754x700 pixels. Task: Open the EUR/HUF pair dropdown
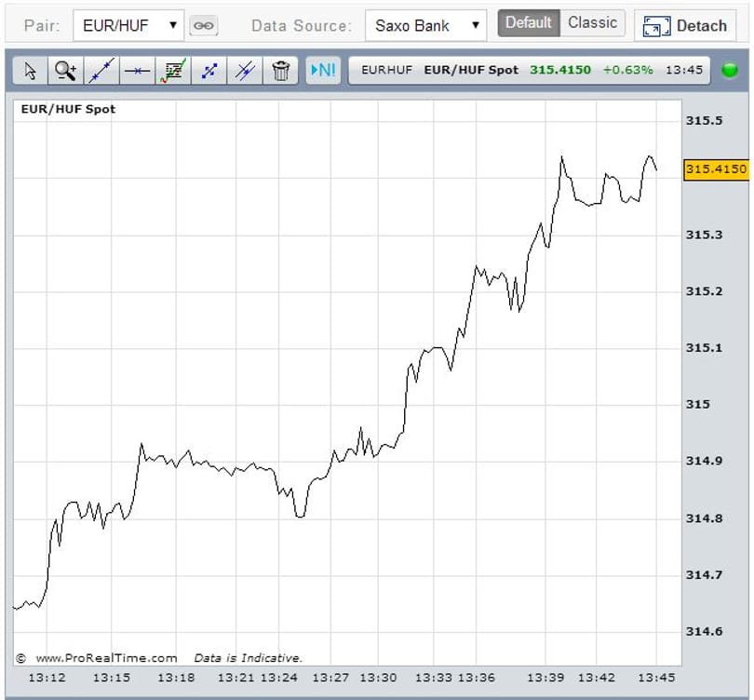(x=128, y=25)
